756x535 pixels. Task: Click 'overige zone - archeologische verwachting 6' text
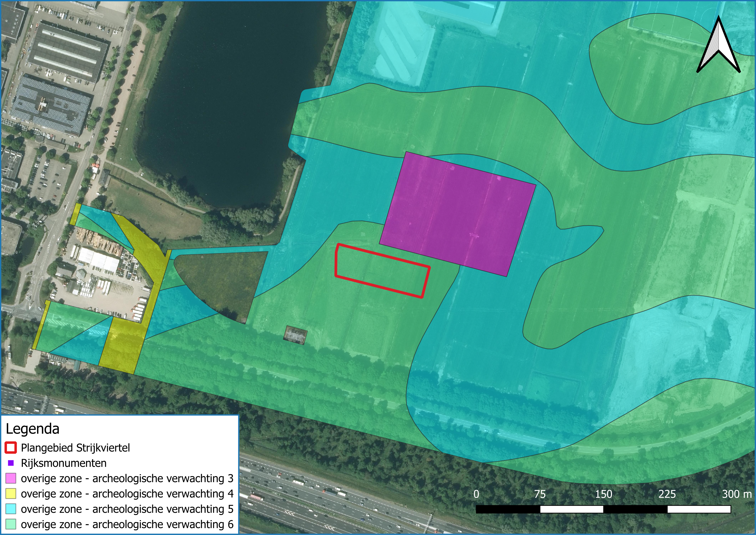pos(127,524)
